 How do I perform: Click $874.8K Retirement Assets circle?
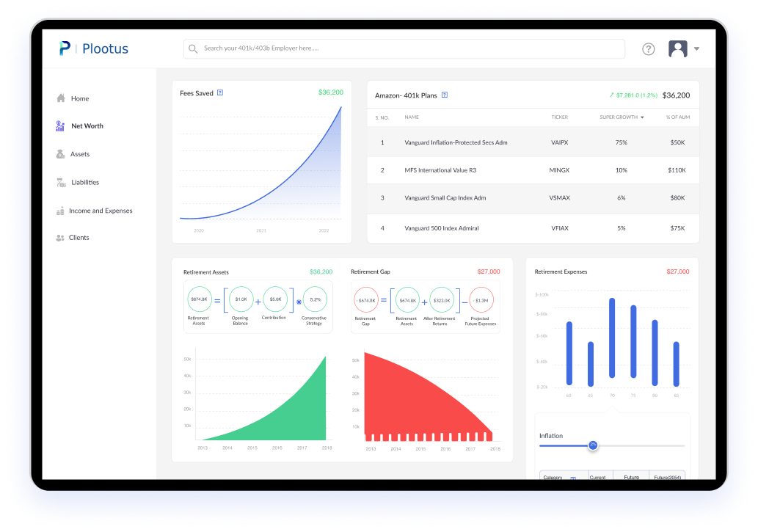(199, 299)
